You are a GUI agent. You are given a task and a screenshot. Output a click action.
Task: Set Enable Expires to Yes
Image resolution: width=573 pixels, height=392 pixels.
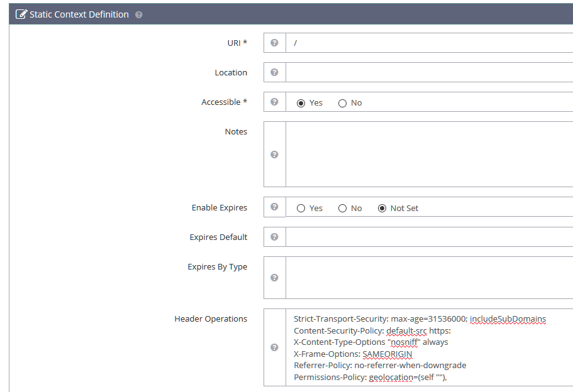(x=301, y=209)
